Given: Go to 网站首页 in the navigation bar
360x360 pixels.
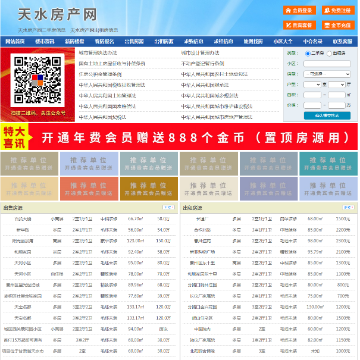Looking at the screenshot, I should 15,42.
